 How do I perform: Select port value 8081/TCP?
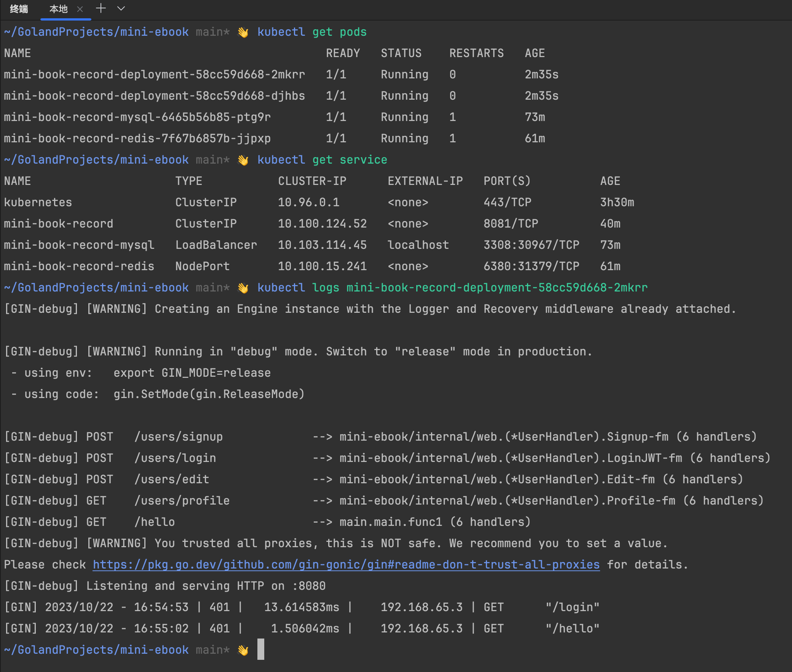511,224
